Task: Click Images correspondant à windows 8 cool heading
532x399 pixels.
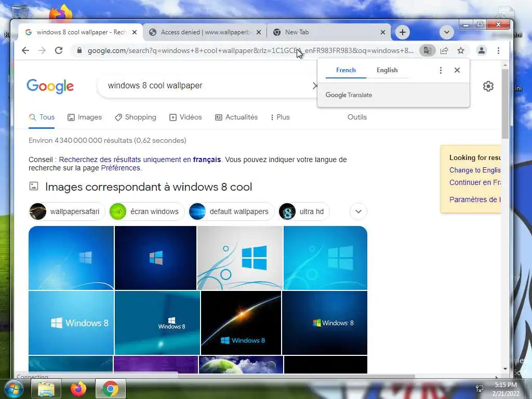Action: [x=149, y=187]
